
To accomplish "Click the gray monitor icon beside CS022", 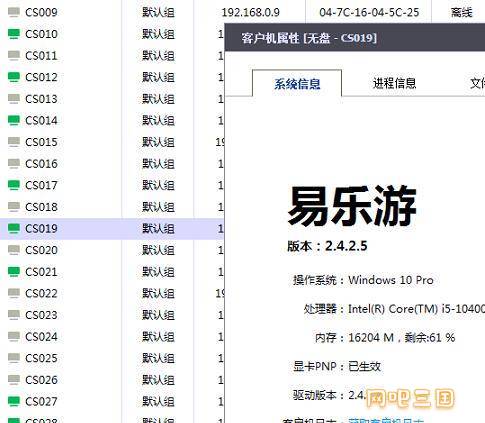I will pyautogui.click(x=14, y=293).
